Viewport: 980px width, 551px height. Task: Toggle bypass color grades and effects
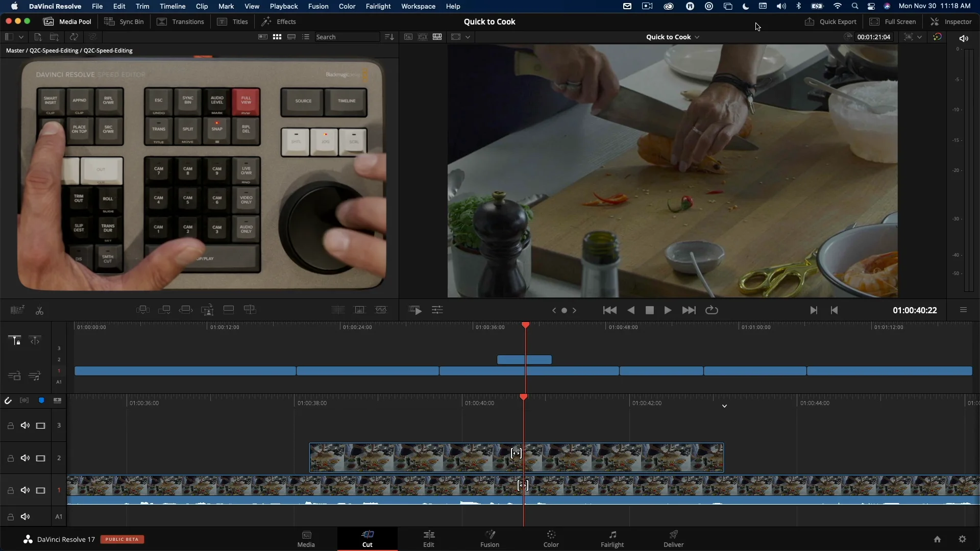(x=937, y=37)
